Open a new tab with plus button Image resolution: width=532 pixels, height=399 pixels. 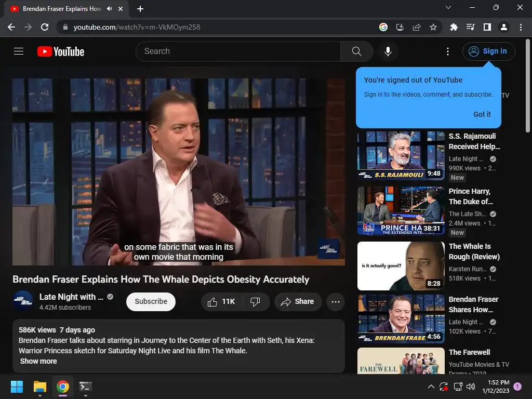pos(140,9)
